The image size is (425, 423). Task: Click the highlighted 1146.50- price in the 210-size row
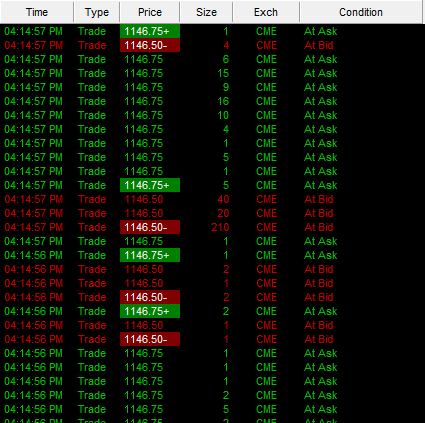tap(150, 227)
